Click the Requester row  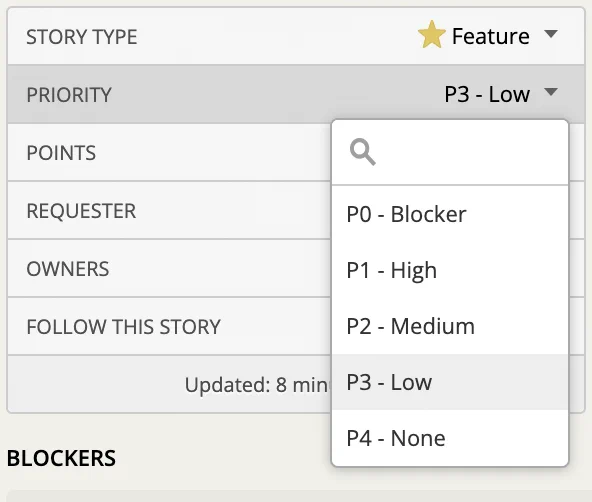click(x=169, y=211)
